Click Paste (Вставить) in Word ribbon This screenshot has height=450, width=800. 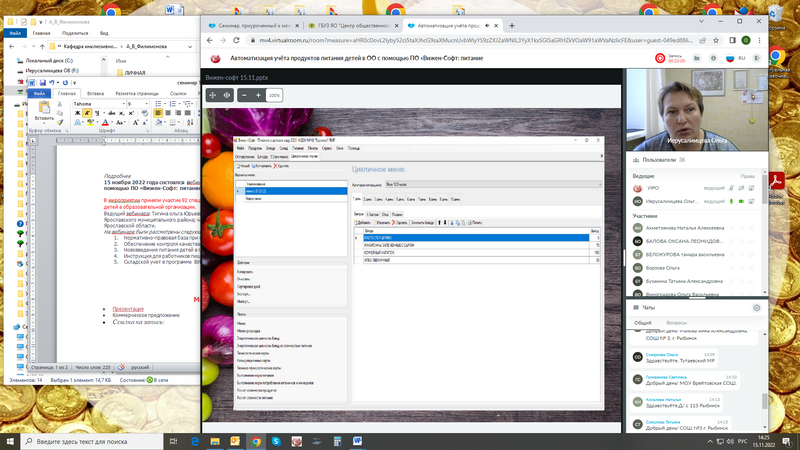pos(44,111)
